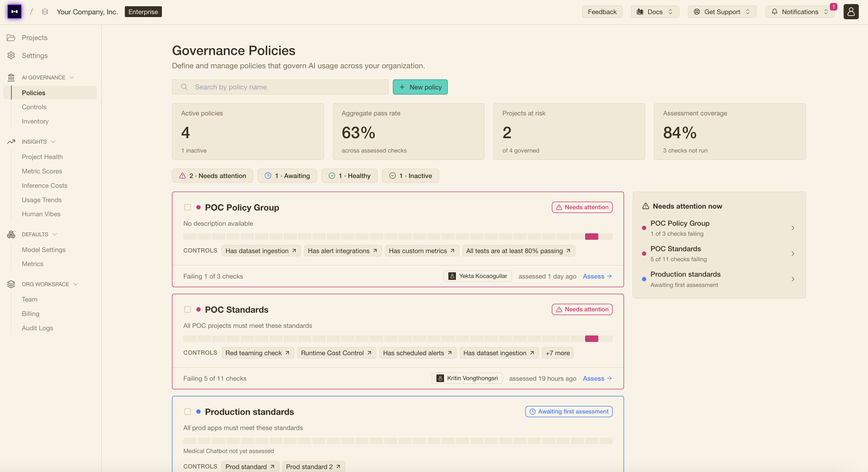The width and height of the screenshot is (868, 472).
Task: Click the Enterprise plan badge
Action: (x=143, y=12)
